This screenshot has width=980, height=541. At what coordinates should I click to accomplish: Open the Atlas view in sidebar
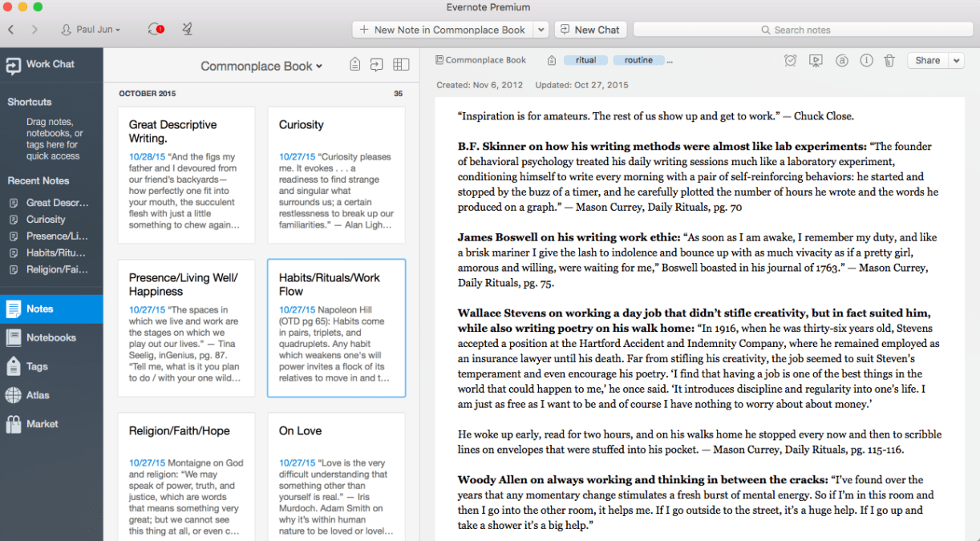click(37, 395)
